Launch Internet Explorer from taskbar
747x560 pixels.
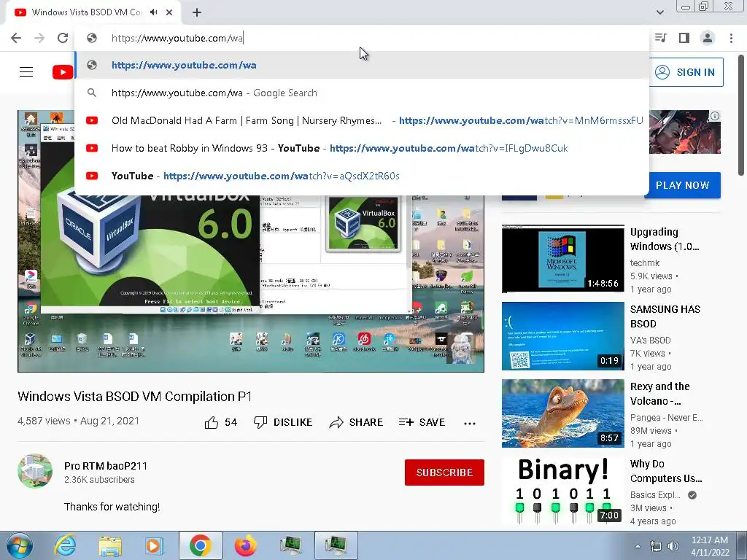(x=65, y=545)
